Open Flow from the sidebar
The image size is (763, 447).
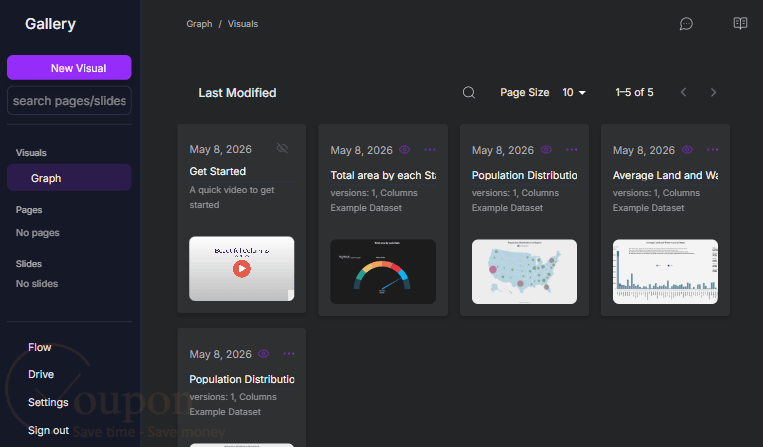[39, 347]
